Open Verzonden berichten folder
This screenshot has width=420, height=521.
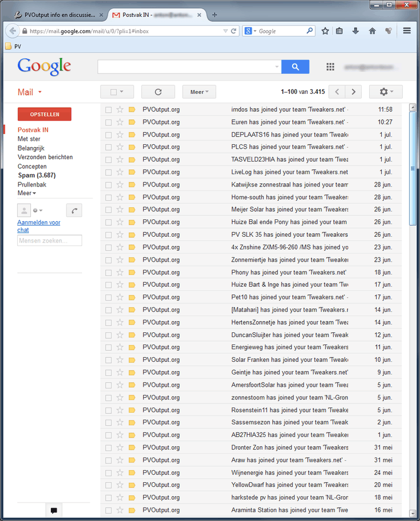click(45, 157)
